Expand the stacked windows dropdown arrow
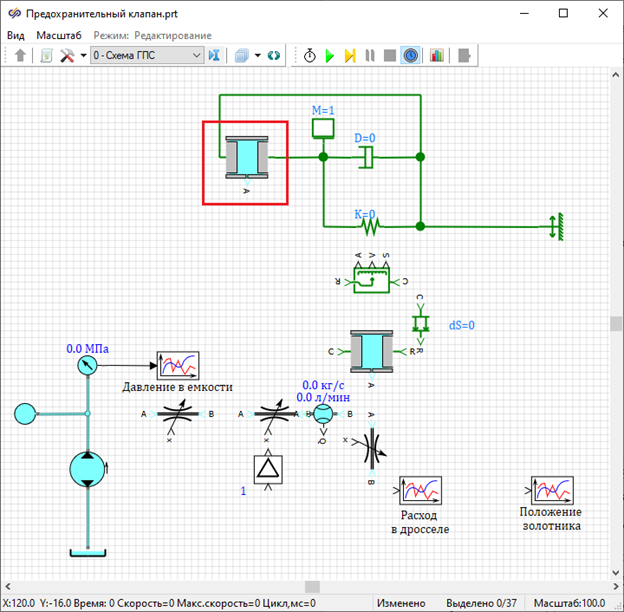 tap(257, 56)
